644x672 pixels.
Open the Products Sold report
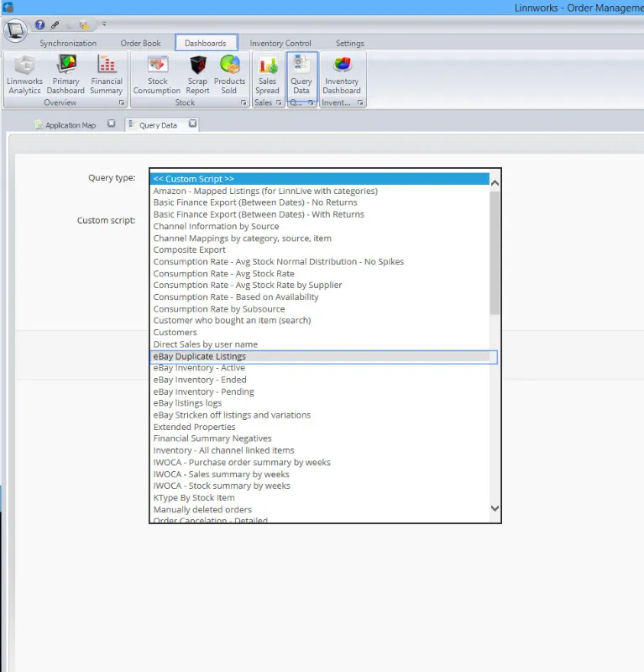[229, 75]
